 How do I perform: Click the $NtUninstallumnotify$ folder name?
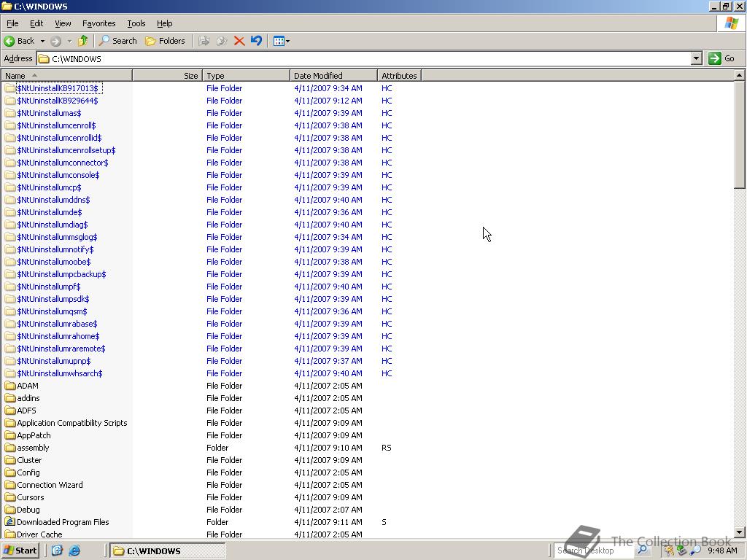55,249
